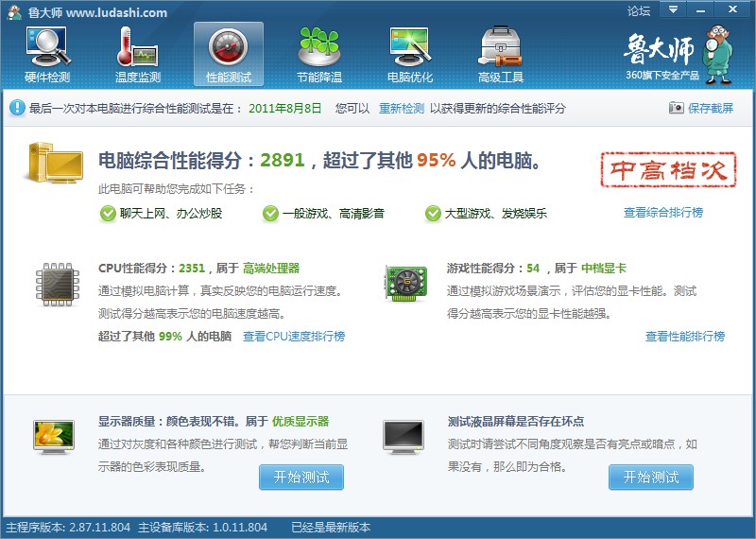Click the green check next to 一般游戏、高清影音
This screenshot has width=756, height=539.
click(x=270, y=214)
